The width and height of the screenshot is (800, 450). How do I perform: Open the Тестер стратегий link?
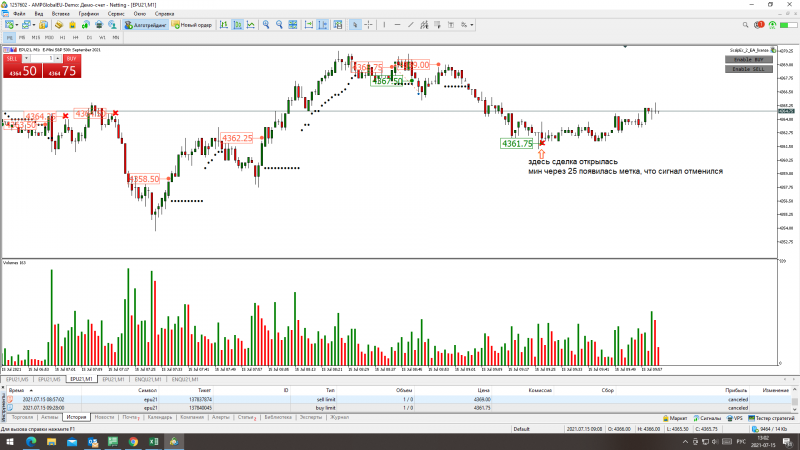click(771, 418)
